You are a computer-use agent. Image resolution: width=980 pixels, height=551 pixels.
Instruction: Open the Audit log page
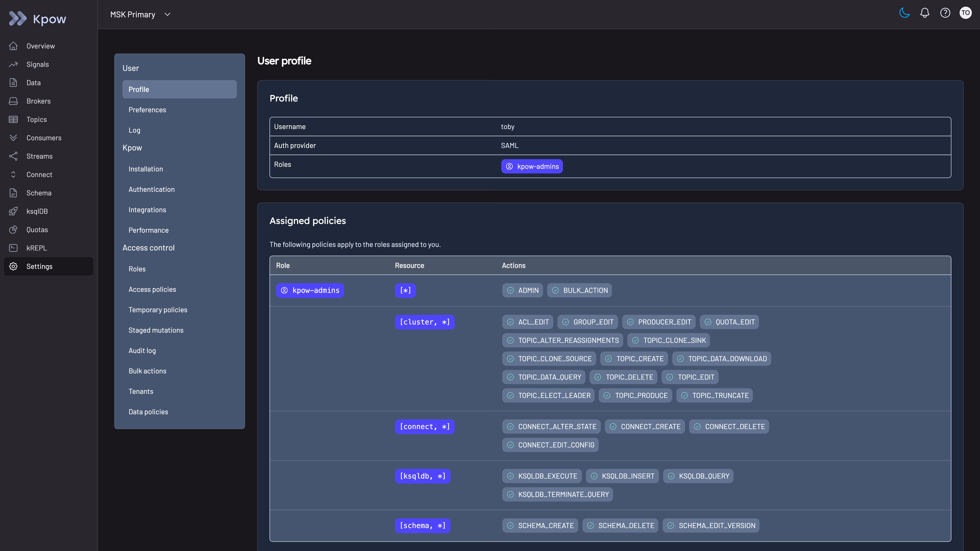pyautogui.click(x=142, y=351)
